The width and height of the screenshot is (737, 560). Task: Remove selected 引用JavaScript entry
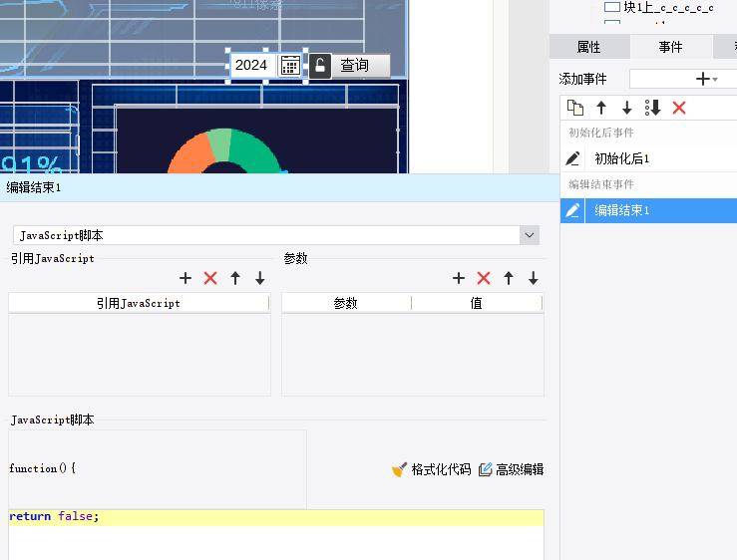pos(210,278)
